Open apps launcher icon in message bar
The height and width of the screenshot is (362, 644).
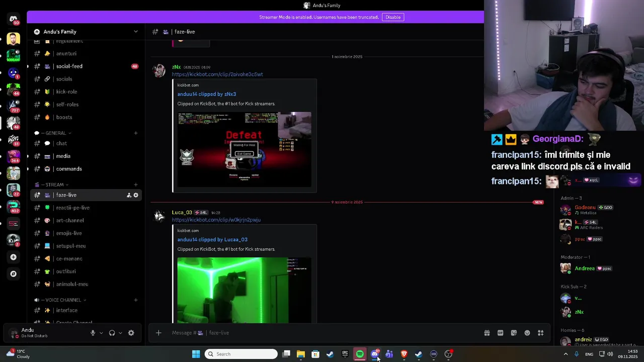(541, 333)
